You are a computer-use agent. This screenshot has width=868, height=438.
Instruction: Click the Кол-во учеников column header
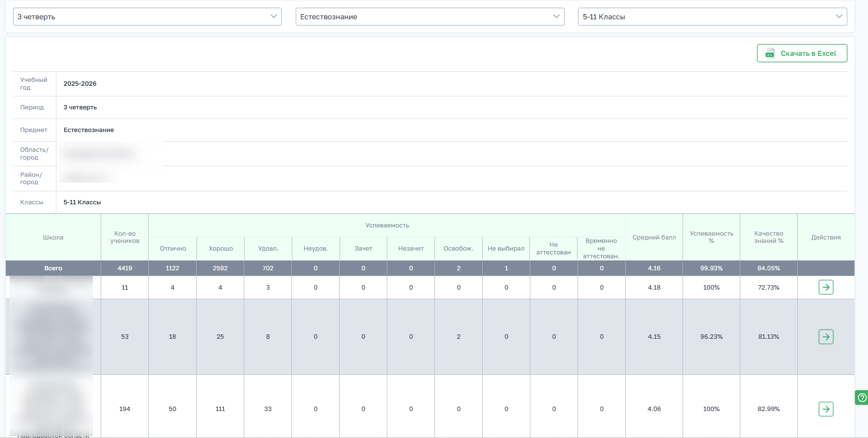125,237
